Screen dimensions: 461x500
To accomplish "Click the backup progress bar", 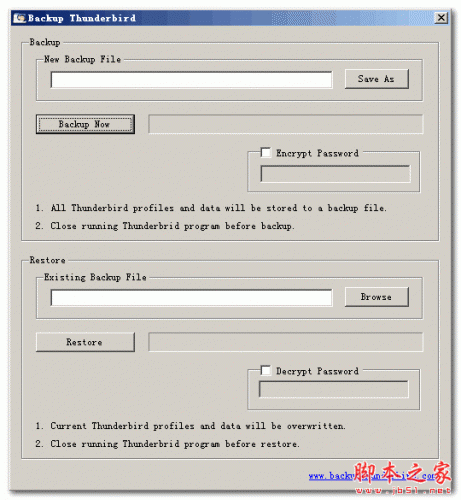I will click(x=286, y=124).
